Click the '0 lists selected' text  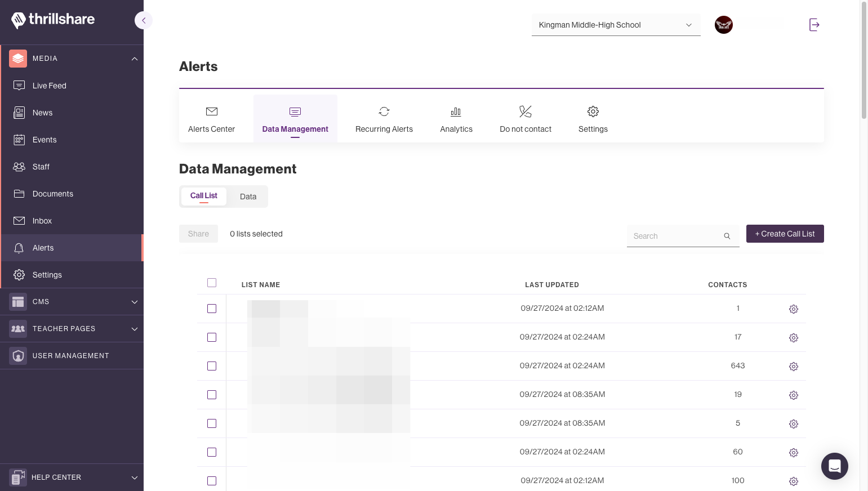[256, 234]
